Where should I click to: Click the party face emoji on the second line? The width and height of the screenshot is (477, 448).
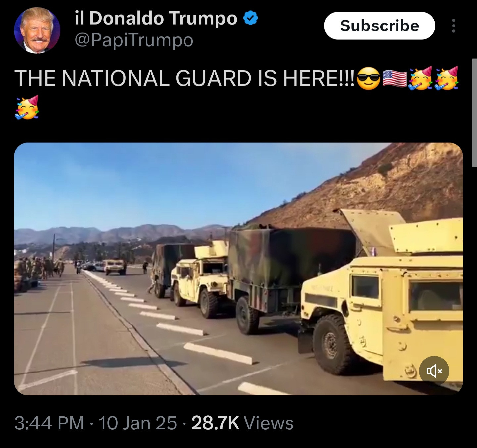(26, 107)
